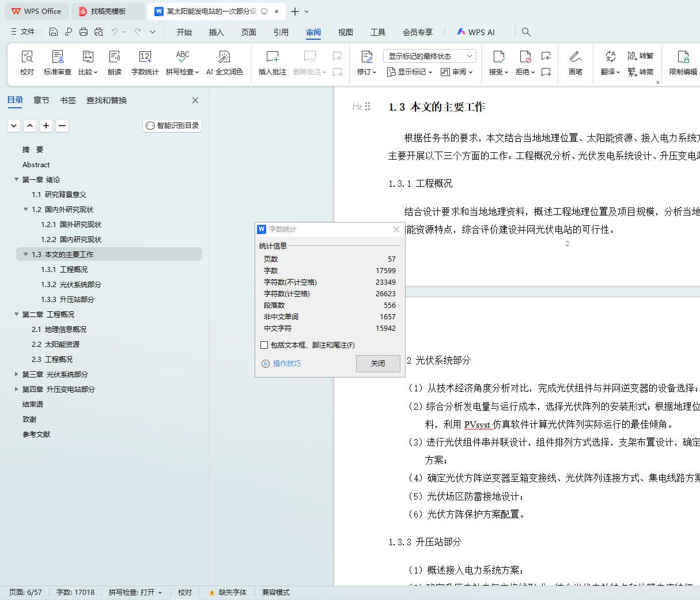
Task: Toggle 修订 track changes
Action: [366, 62]
